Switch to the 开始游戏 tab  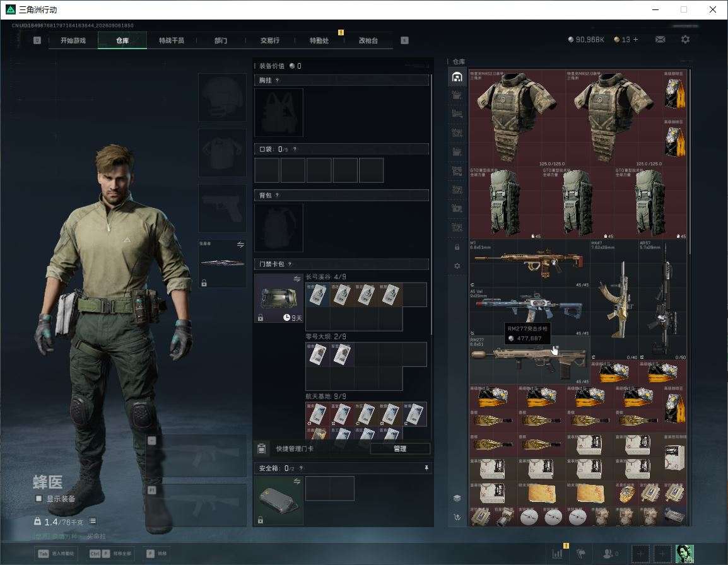coord(73,40)
